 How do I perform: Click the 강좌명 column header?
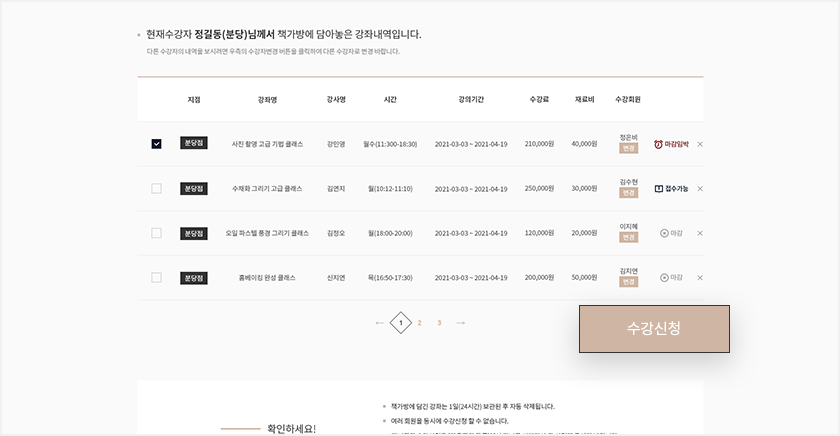267,100
